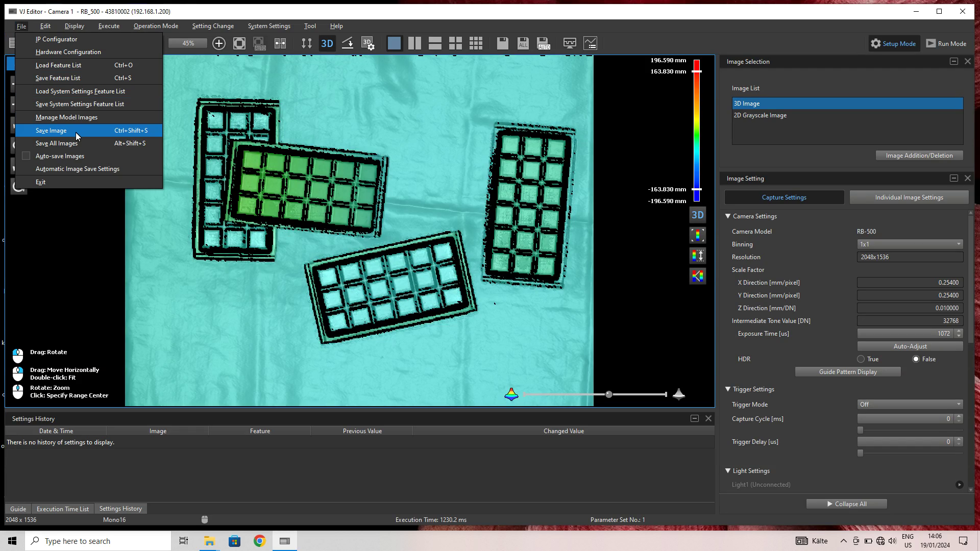980x551 pixels.
Task: Open the Trigger Mode dropdown
Action: tap(910, 405)
